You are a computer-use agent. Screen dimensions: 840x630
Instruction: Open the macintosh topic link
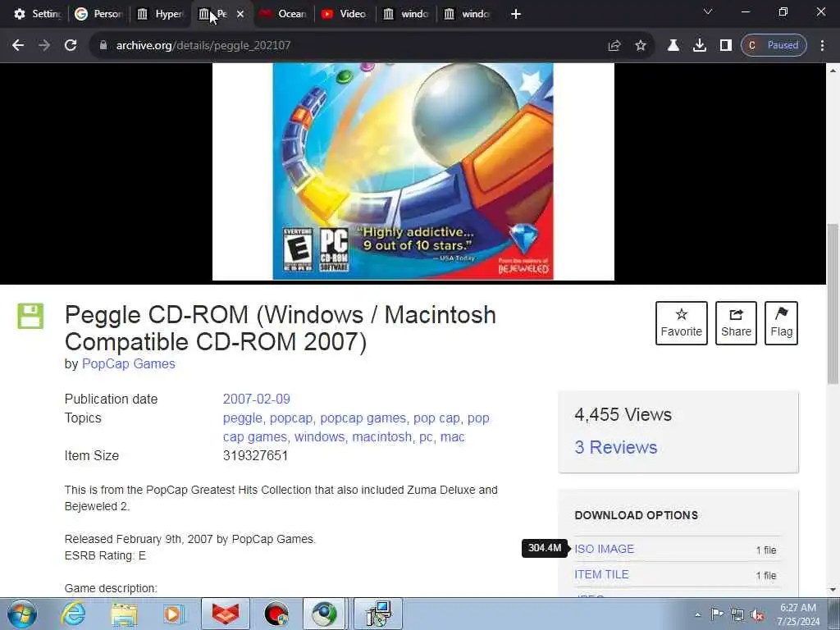382,436
